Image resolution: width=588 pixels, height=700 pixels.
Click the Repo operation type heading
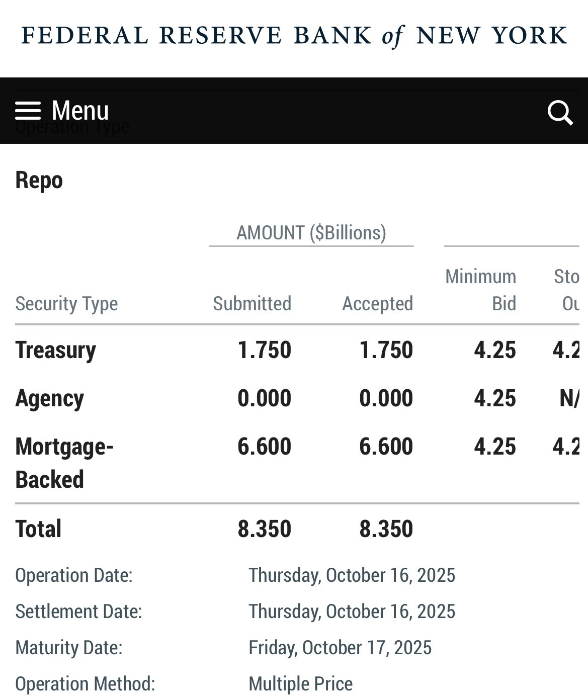[39, 180]
